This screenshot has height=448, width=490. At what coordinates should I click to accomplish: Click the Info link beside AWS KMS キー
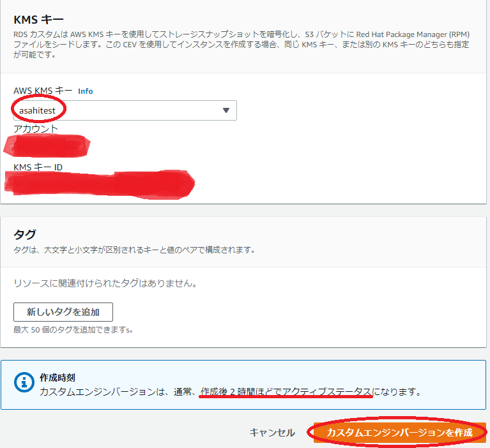[86, 91]
